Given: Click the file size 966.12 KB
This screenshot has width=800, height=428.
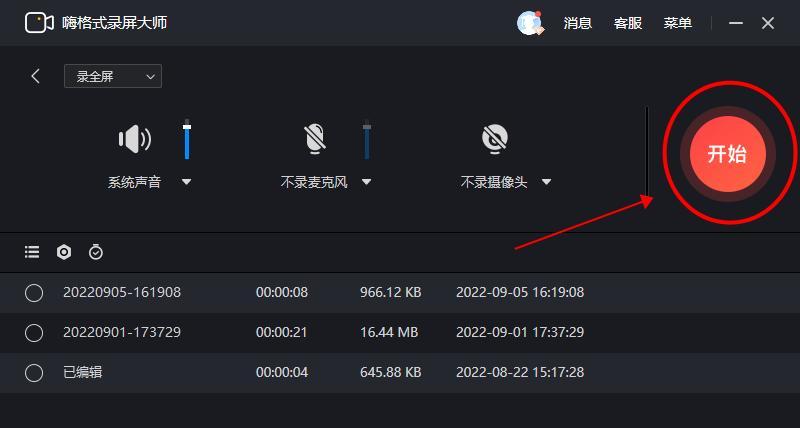Looking at the screenshot, I should [x=391, y=292].
